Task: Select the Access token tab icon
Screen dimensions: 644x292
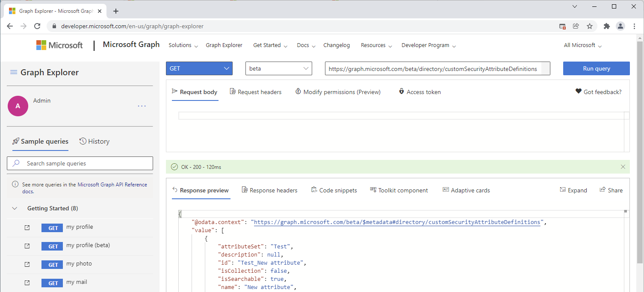Action: click(401, 91)
